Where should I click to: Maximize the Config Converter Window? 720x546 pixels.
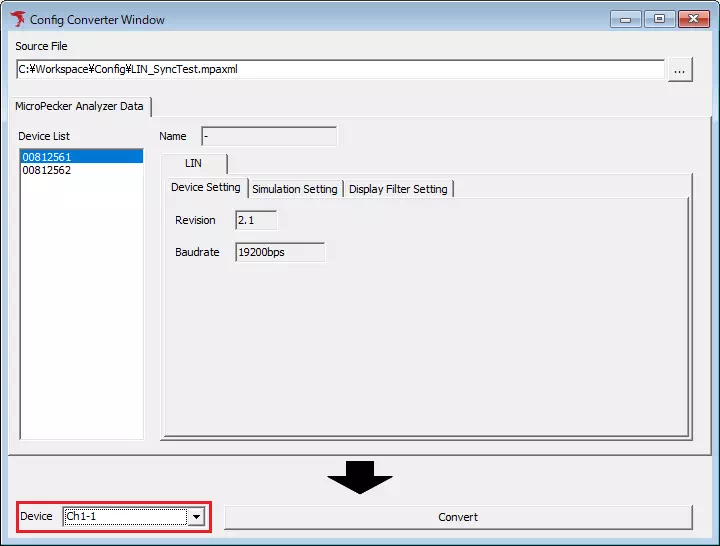click(659, 19)
